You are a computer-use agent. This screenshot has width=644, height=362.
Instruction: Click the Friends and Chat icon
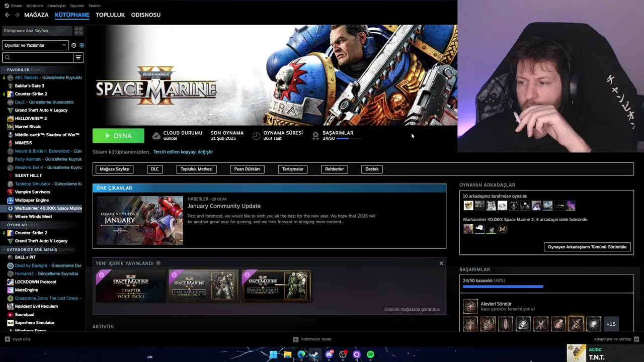click(x=636, y=339)
